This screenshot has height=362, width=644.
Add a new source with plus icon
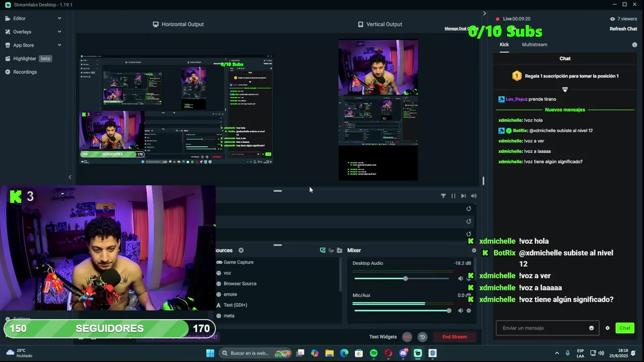241,250
